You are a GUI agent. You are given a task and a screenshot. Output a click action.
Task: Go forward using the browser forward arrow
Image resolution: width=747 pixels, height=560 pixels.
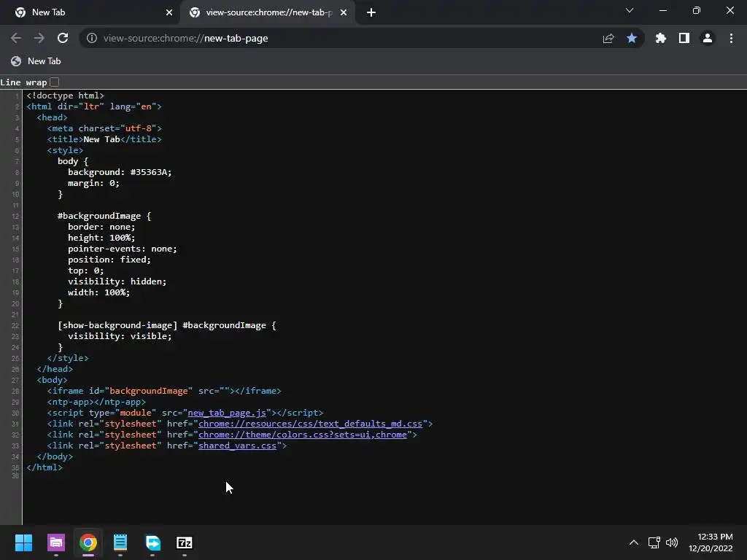tap(39, 38)
